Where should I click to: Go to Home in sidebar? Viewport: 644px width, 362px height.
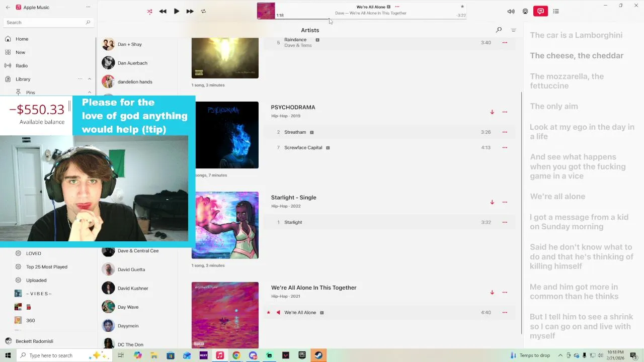[22, 39]
